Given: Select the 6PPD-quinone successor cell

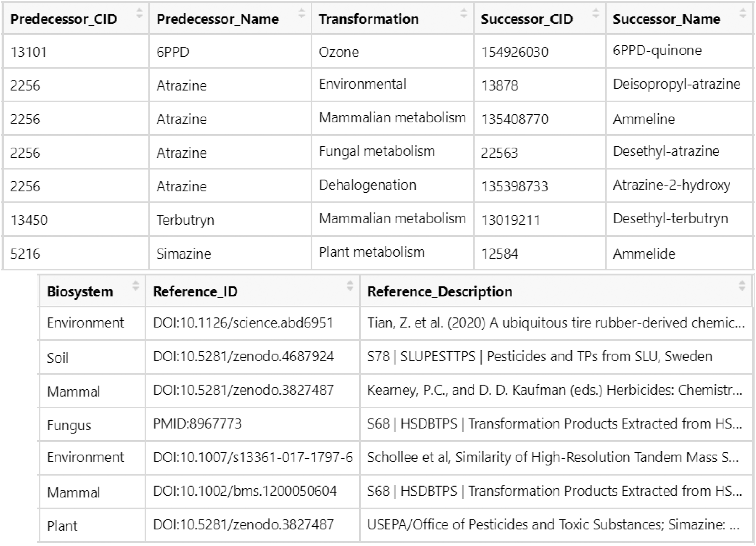Looking at the screenshot, I should [x=657, y=51].
